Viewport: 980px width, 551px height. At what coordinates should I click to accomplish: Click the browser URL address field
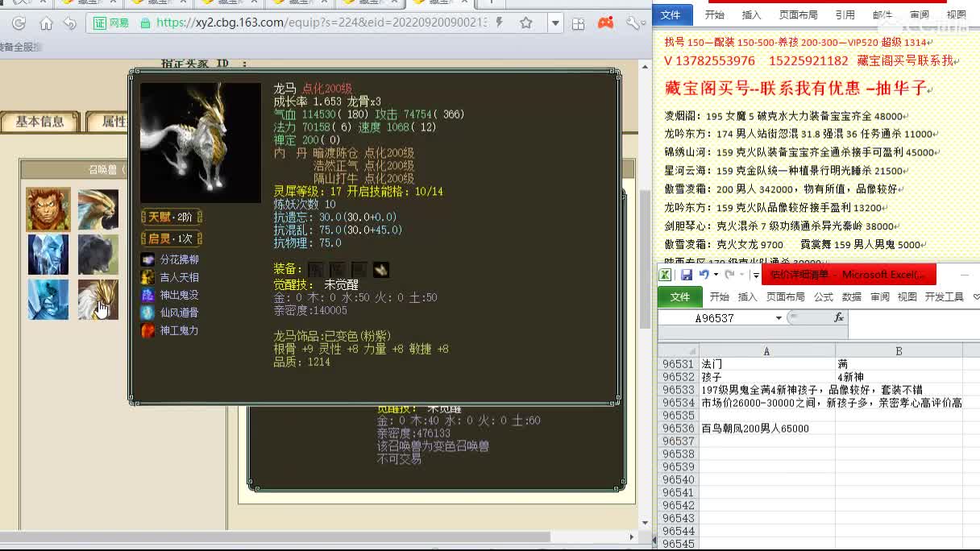pyautogui.click(x=321, y=23)
